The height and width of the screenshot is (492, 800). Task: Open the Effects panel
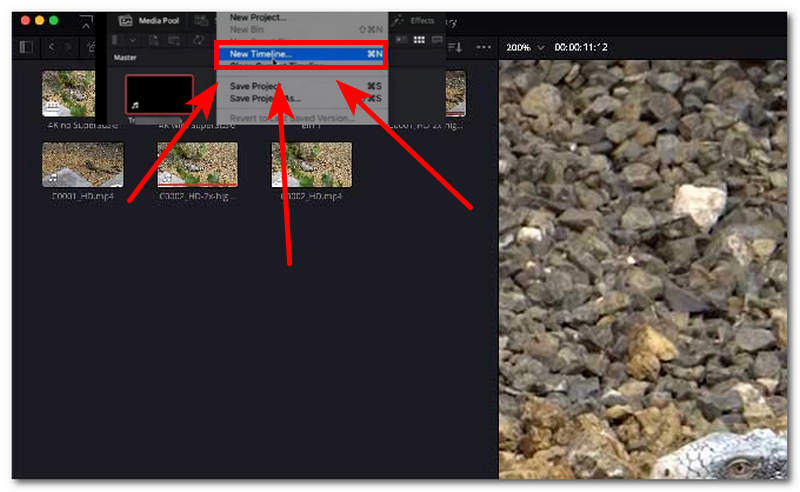coord(414,21)
